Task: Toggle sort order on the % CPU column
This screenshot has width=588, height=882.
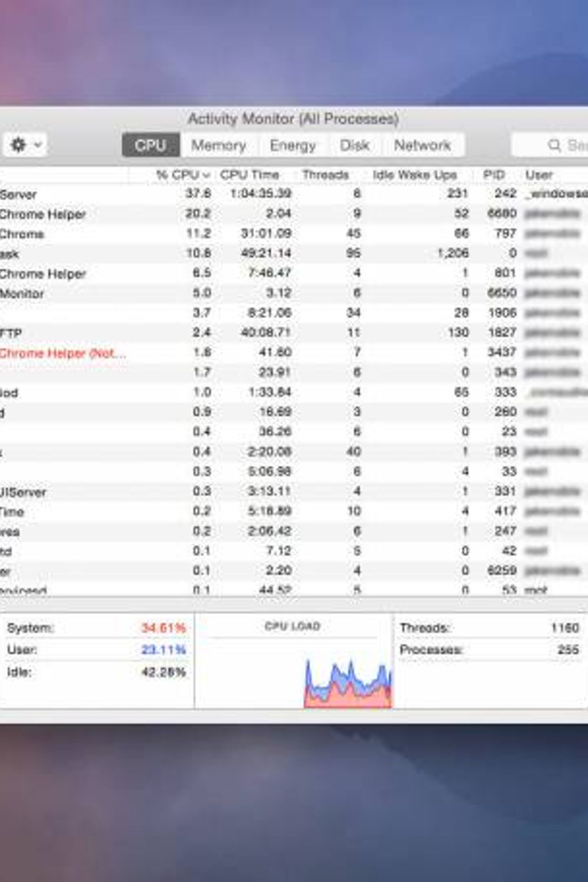Action: (x=181, y=174)
